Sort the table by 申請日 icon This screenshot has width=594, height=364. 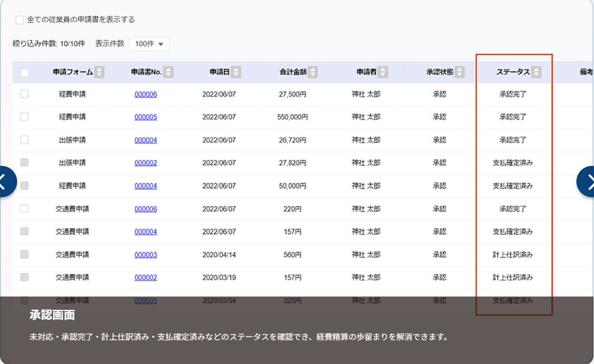(236, 72)
